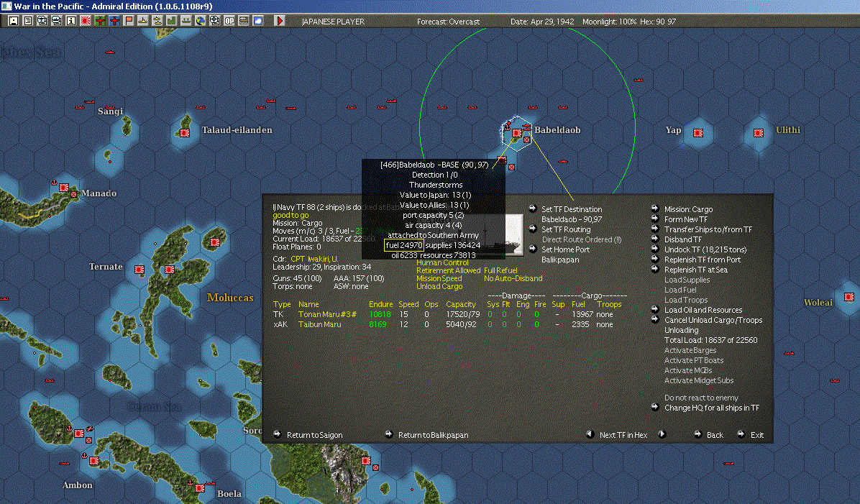
Task: Click Cancel Unload Cargo/Troops
Action: (x=713, y=320)
